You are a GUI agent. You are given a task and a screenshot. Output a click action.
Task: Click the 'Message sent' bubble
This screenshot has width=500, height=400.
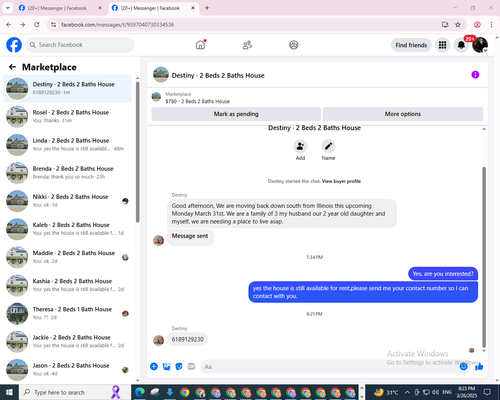click(190, 236)
